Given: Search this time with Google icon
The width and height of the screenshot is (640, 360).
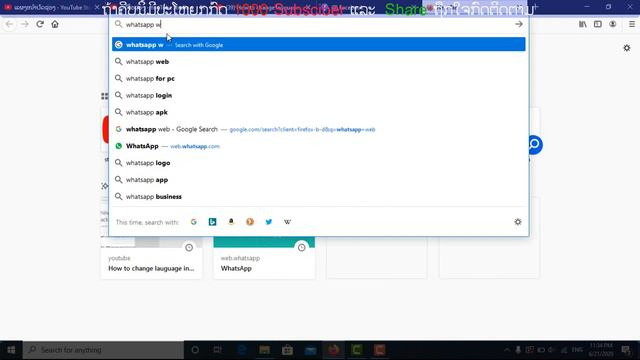Looking at the screenshot, I should pyautogui.click(x=193, y=222).
